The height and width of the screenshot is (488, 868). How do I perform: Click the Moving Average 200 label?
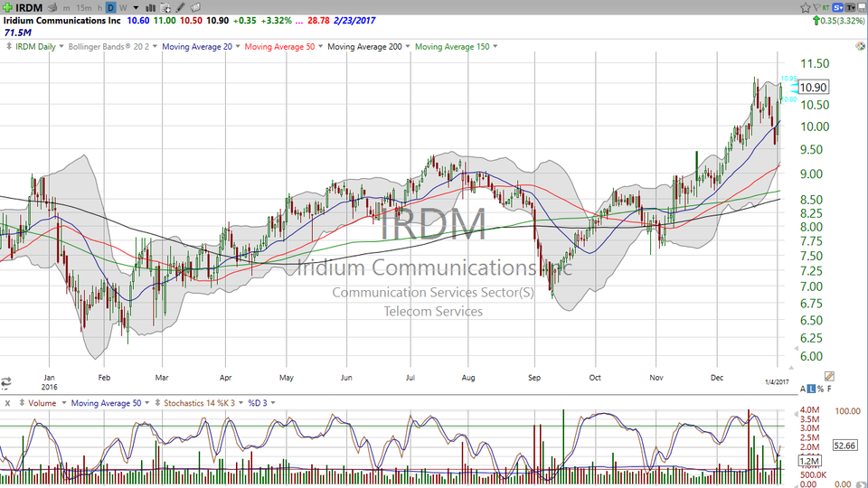point(364,46)
